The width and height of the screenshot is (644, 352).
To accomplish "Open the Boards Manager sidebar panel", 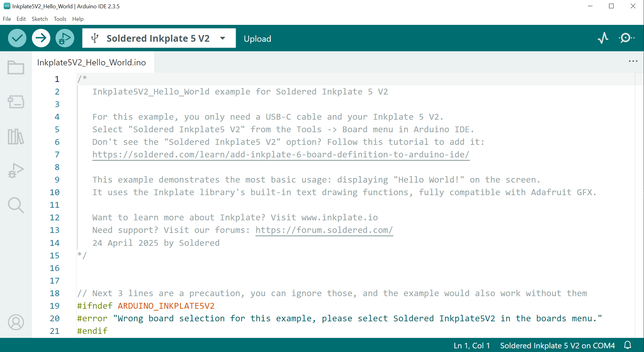I will pyautogui.click(x=16, y=102).
